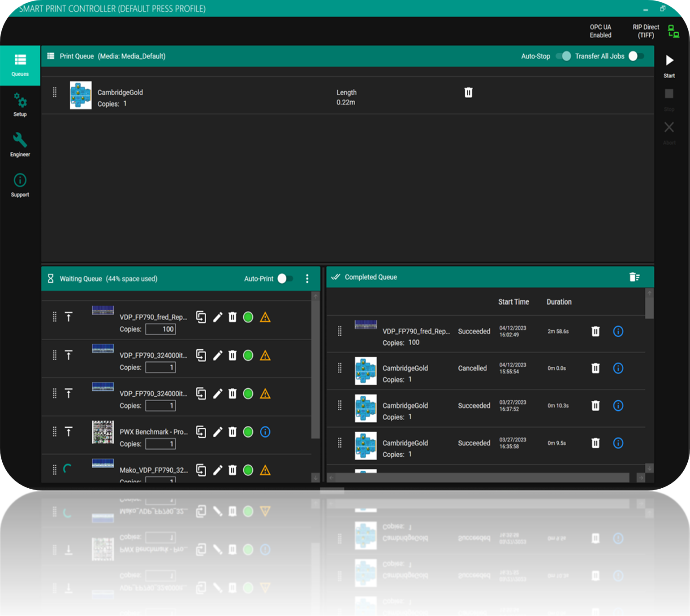Viewport: 690px width, 616px height.
Task: Click the Copies field showing 100
Action: (160, 329)
